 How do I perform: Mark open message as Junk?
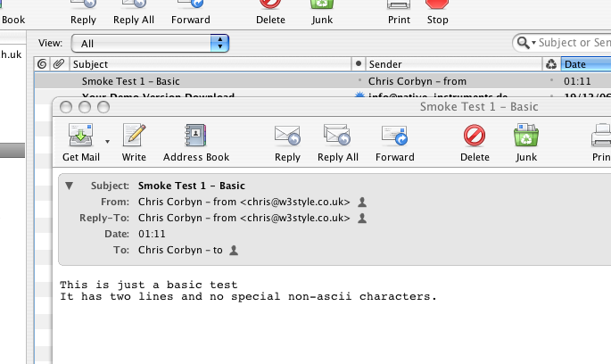click(x=526, y=136)
